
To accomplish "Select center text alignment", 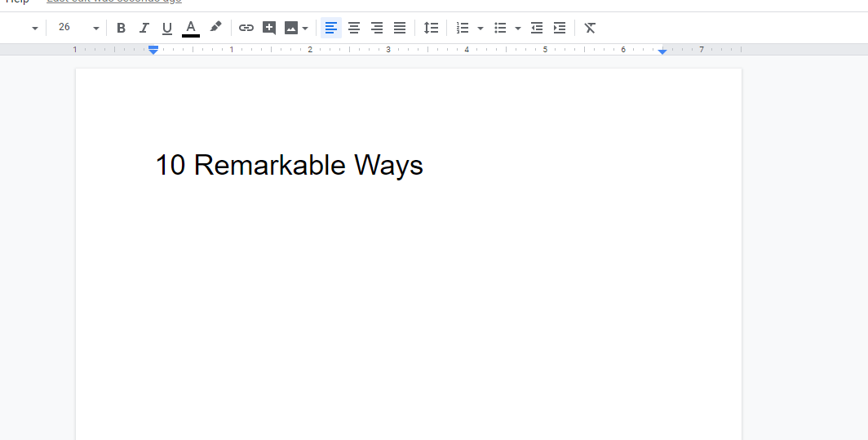I will tap(354, 28).
